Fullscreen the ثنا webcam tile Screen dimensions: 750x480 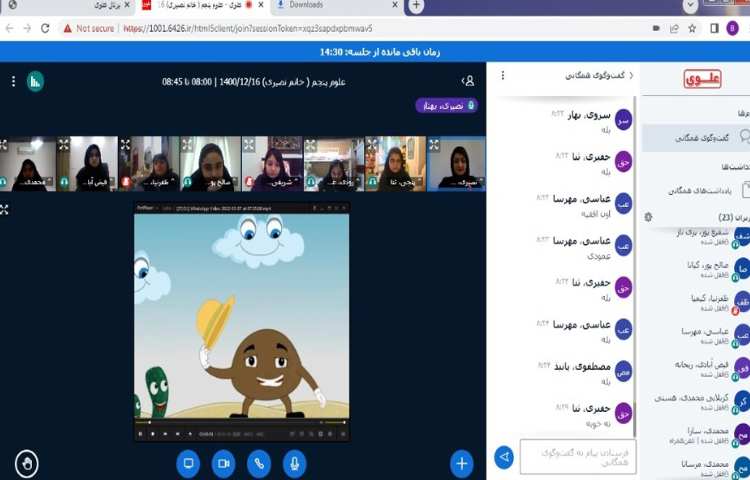[372, 144]
